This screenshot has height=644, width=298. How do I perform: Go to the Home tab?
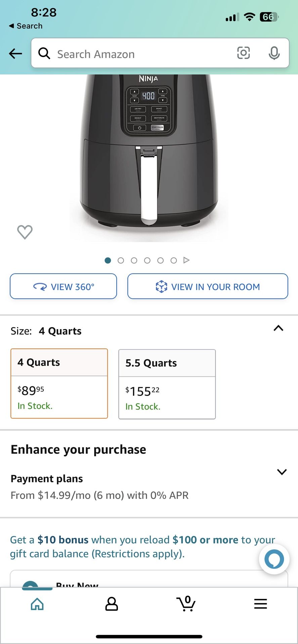point(37,604)
